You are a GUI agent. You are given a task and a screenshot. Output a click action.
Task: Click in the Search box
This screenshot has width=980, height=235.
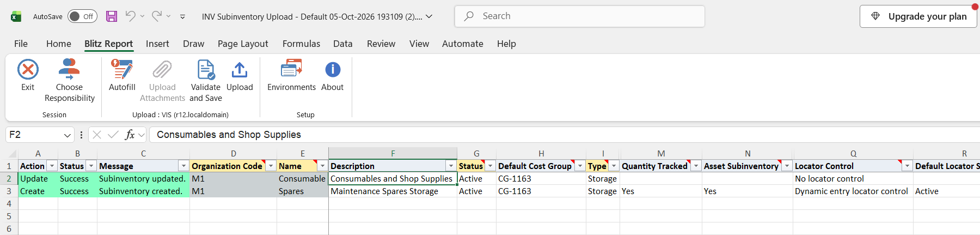[x=580, y=16]
